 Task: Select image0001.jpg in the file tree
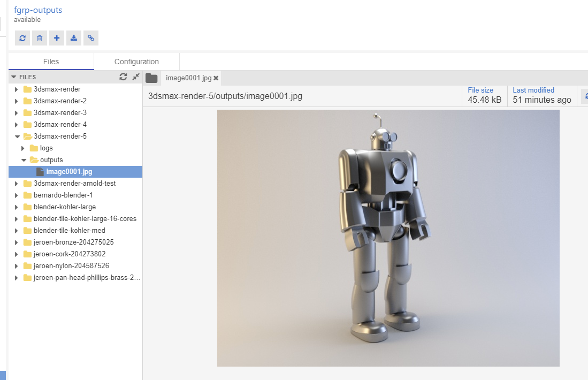(75, 172)
